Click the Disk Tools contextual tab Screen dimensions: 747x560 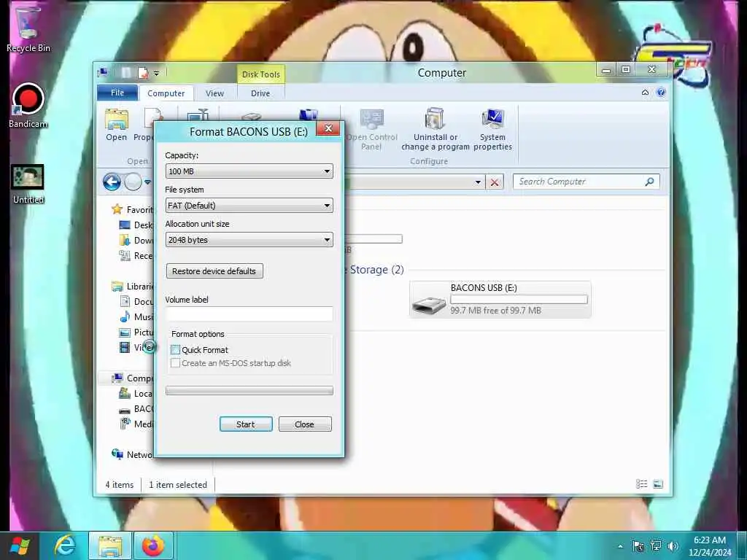260,74
